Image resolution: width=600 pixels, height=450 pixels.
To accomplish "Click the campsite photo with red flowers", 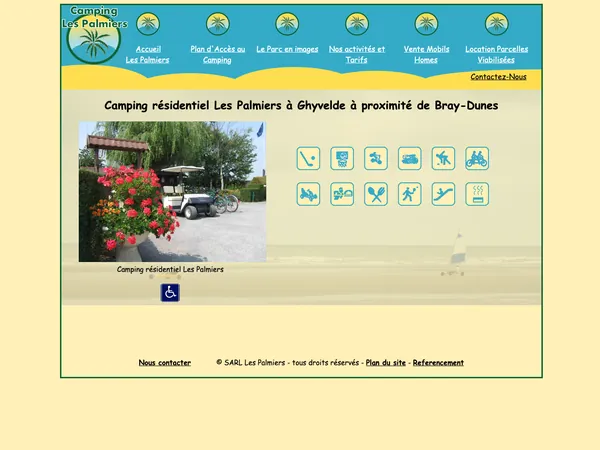I will (x=173, y=192).
